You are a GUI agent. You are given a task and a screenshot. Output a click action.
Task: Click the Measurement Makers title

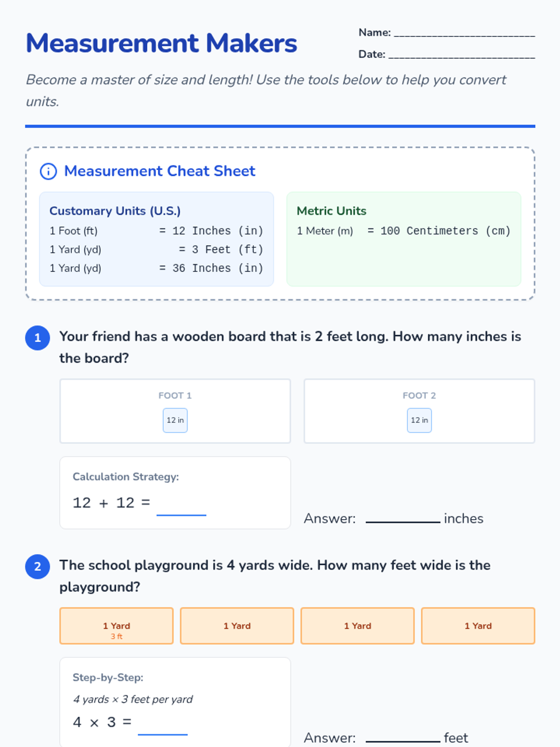pyautogui.click(x=161, y=43)
